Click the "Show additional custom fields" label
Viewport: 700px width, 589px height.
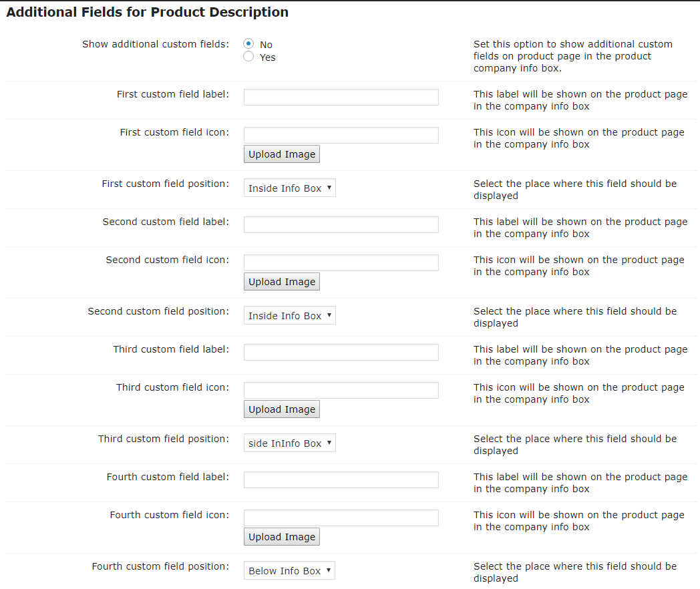(155, 44)
